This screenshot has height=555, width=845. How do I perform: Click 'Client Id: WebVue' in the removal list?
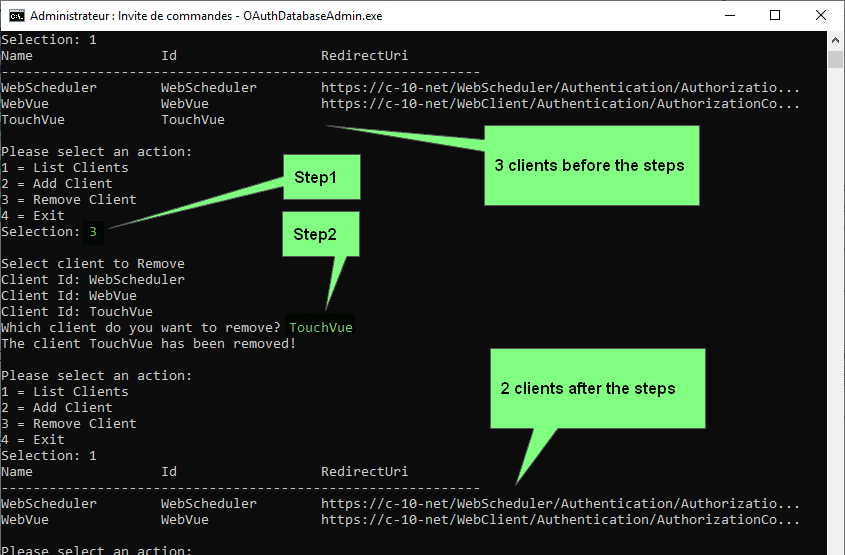pos(68,296)
